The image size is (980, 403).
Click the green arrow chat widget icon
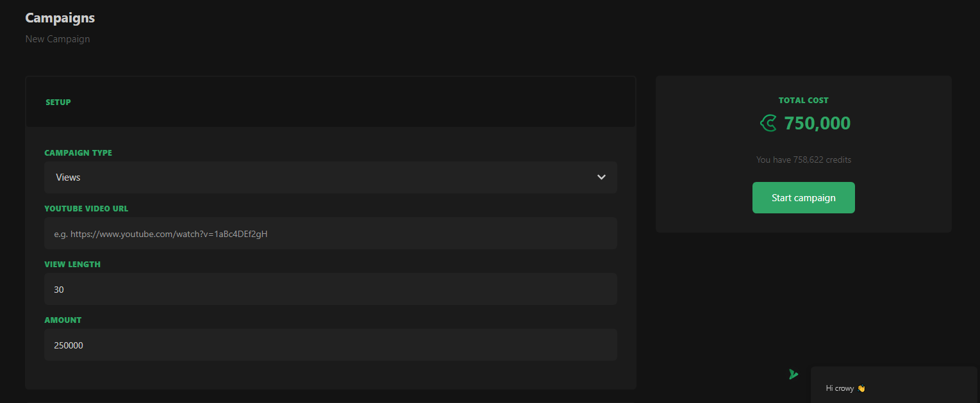[x=793, y=374]
